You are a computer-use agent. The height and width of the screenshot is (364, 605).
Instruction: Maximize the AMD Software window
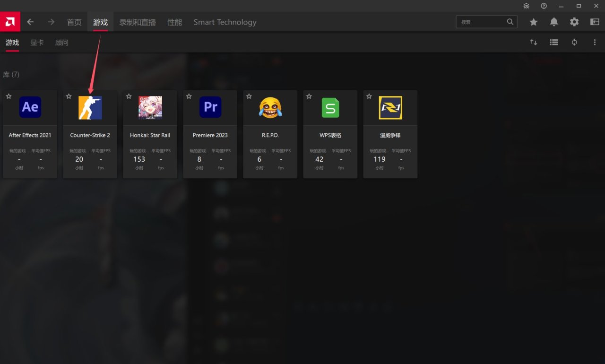pyautogui.click(x=579, y=6)
